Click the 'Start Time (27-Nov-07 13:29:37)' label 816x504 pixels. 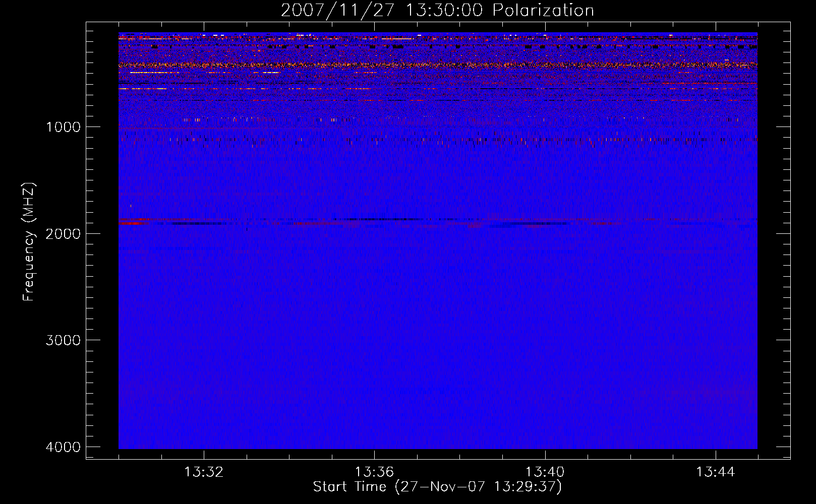tap(437, 487)
